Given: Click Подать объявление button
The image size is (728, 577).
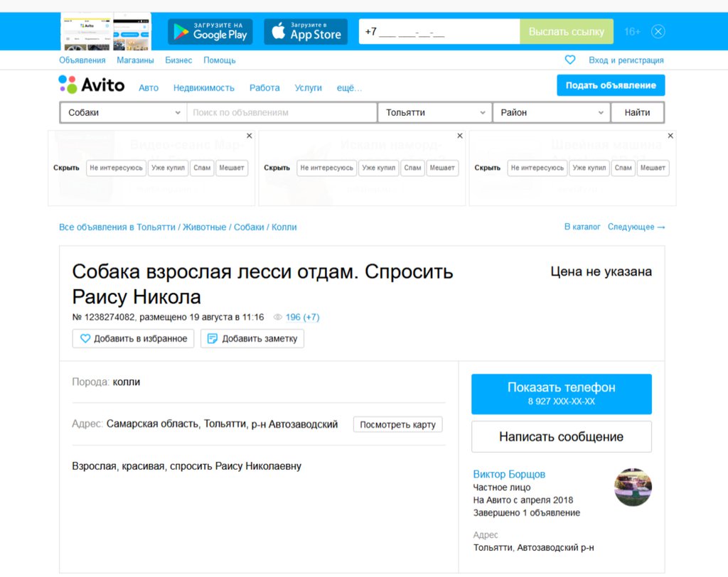Looking at the screenshot, I should click(611, 85).
